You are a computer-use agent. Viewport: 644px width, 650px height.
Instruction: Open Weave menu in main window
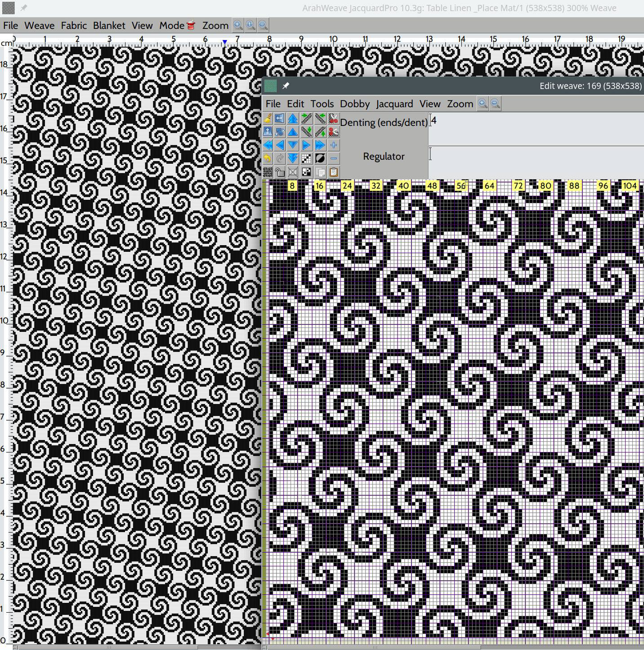click(39, 25)
